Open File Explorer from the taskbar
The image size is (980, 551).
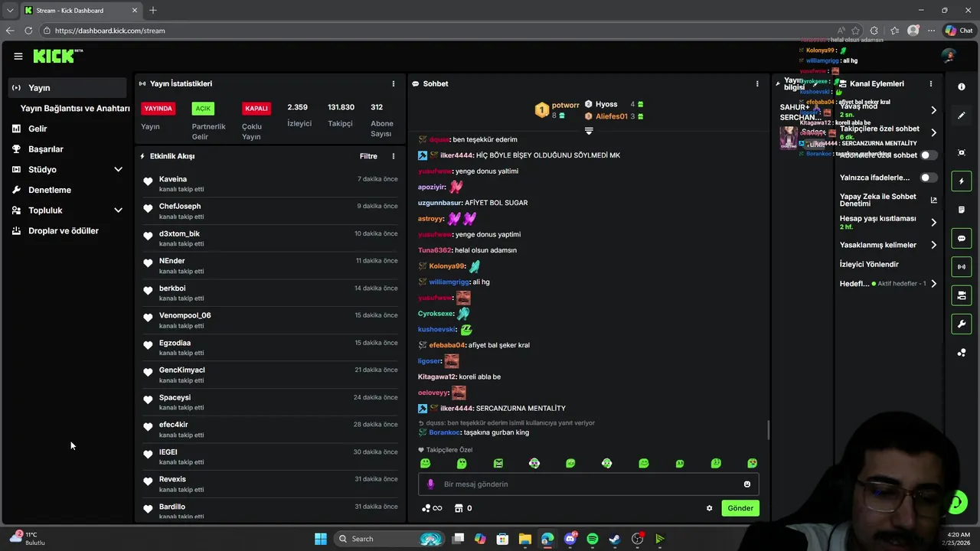[x=524, y=539]
